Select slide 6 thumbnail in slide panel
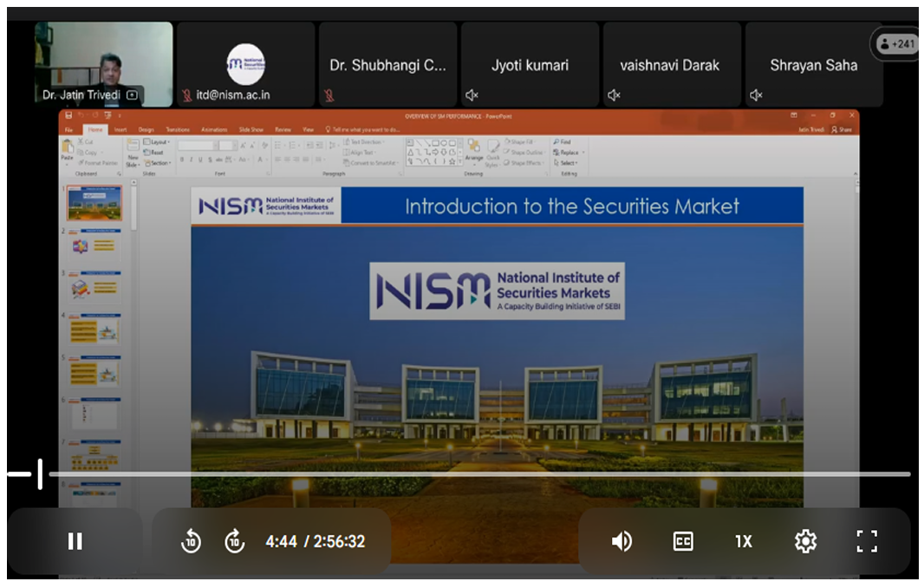 click(94, 414)
